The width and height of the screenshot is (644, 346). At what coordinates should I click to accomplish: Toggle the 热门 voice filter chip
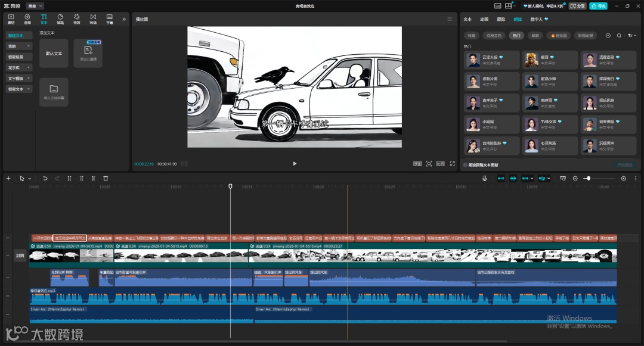pyautogui.click(x=516, y=36)
